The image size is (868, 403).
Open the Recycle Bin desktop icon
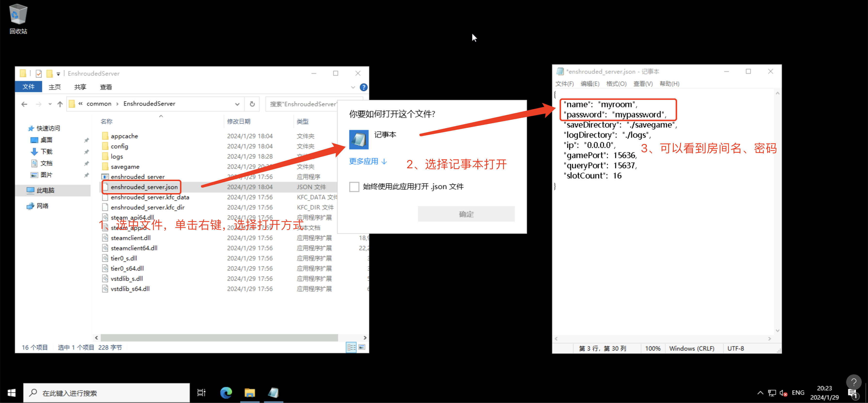point(18,19)
